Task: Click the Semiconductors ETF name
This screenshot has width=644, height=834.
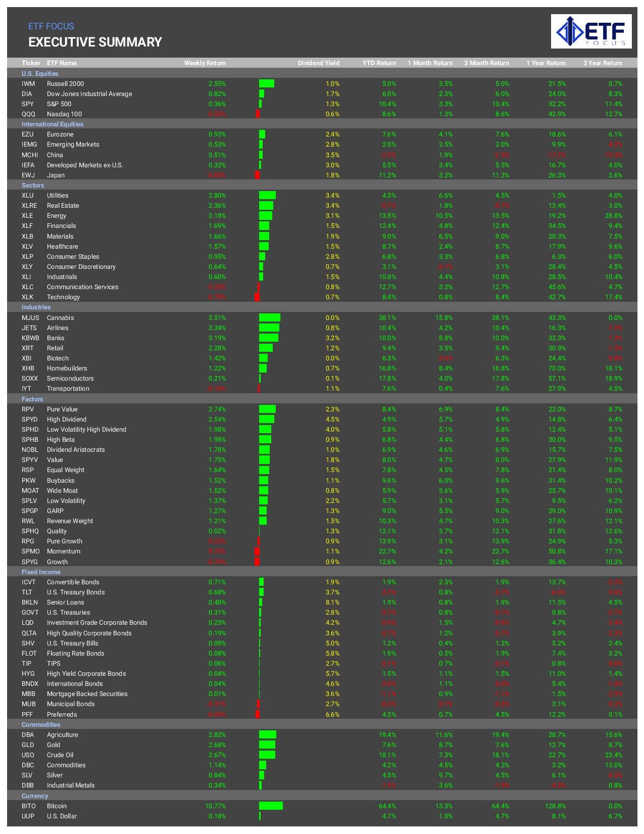Action: click(x=70, y=378)
